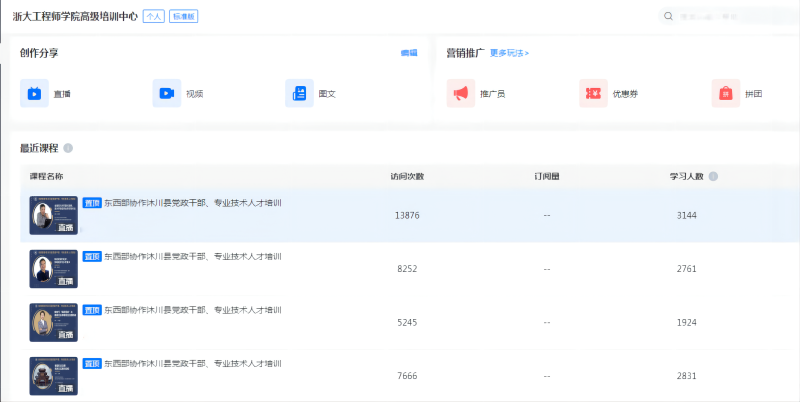Click the 编辑 link in 创作分享

(409, 53)
